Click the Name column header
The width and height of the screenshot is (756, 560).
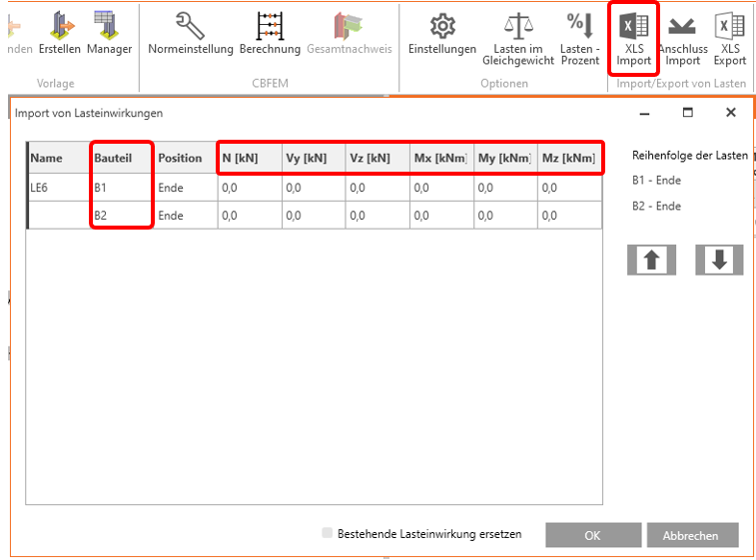pyautogui.click(x=59, y=158)
